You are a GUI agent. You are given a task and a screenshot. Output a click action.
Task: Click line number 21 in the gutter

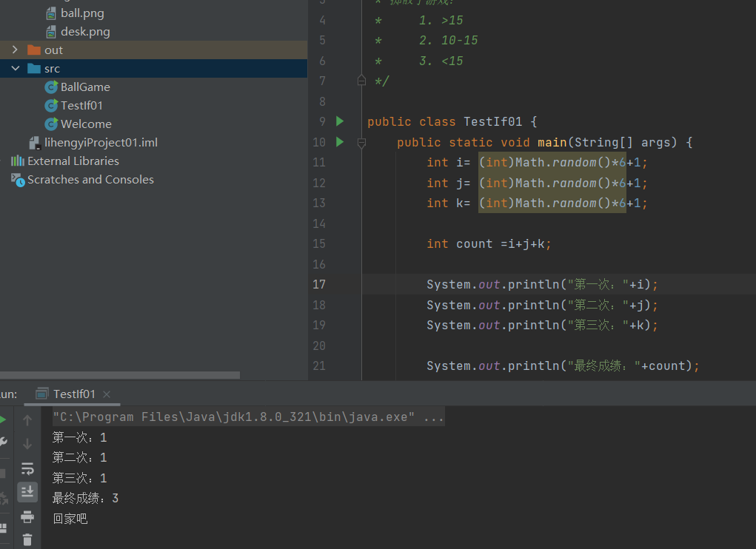point(318,366)
